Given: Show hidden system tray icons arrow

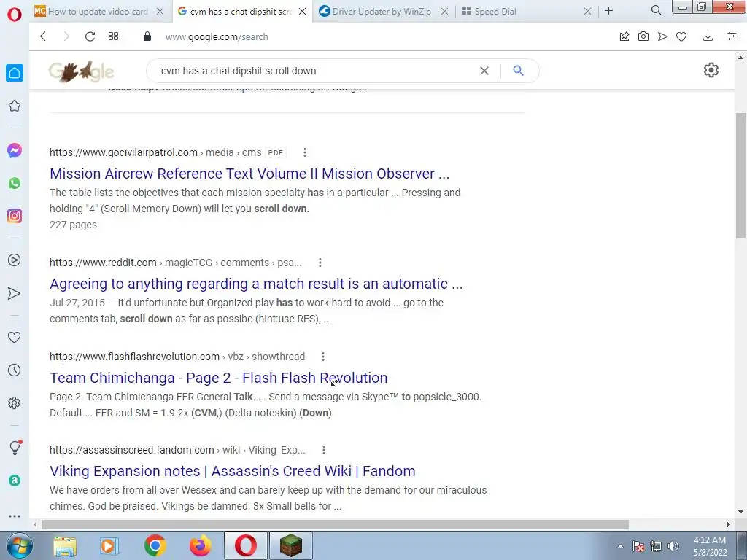Looking at the screenshot, I should [620, 546].
